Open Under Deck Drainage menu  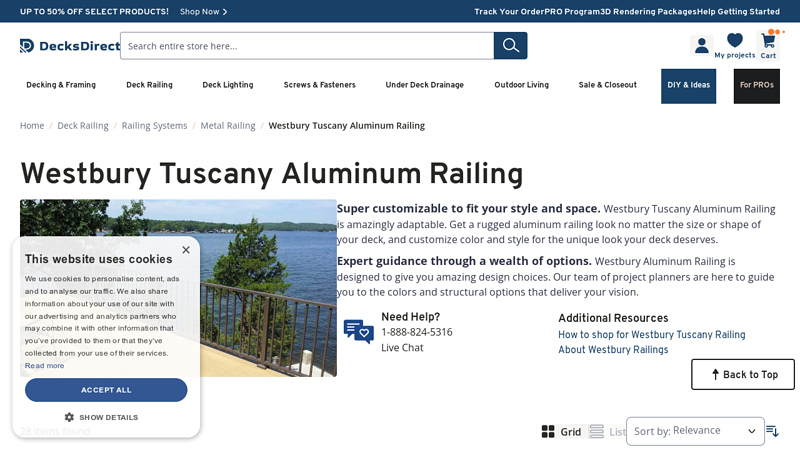[424, 85]
